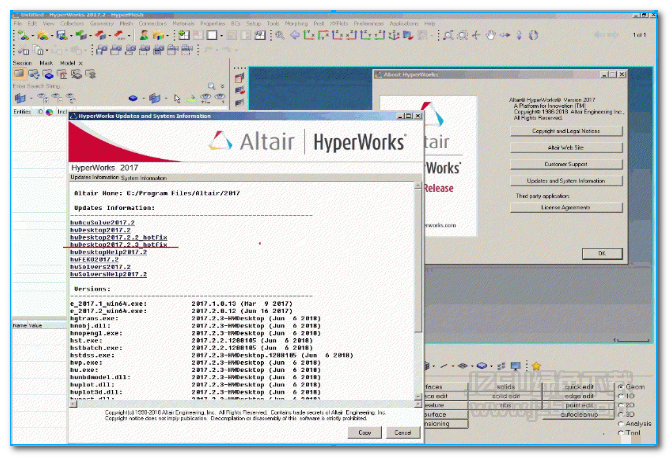
Task: Click the hwAcuSolve2017.2 link
Action: [x=102, y=223]
